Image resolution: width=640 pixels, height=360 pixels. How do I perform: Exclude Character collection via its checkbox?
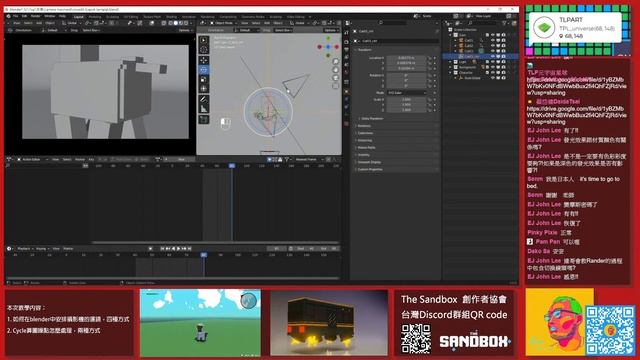(x=487, y=72)
